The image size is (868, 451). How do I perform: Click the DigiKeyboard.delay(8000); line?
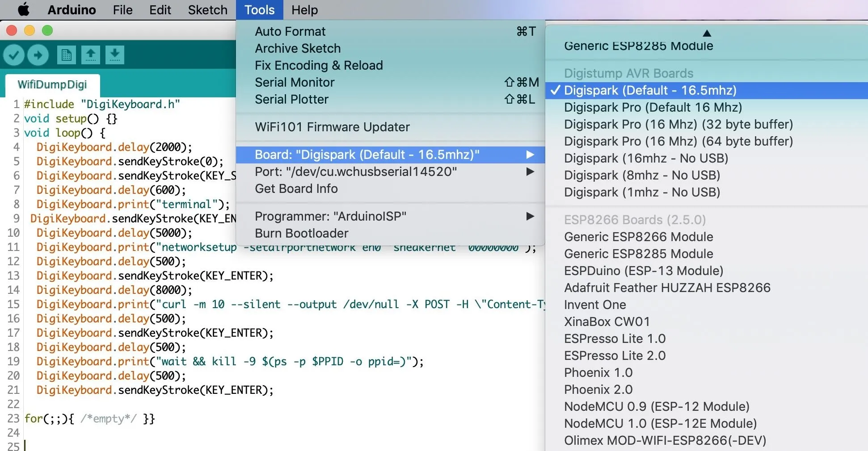click(114, 290)
